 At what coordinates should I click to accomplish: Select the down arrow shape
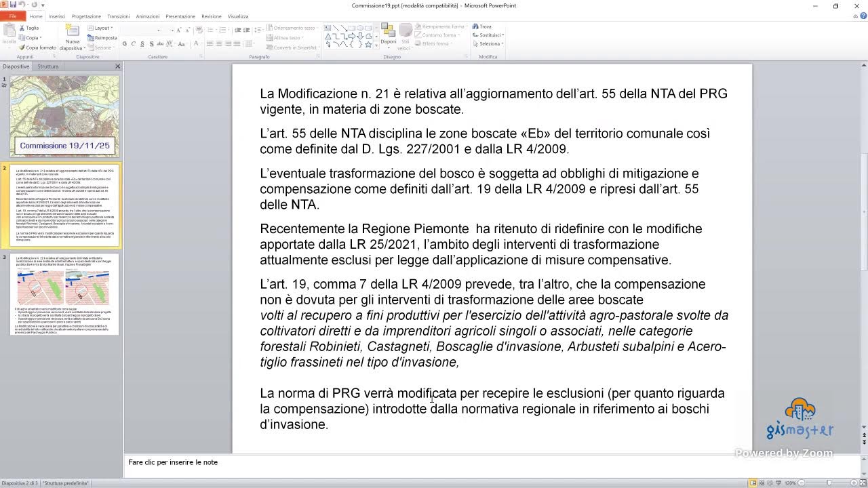pyautogui.click(x=360, y=36)
